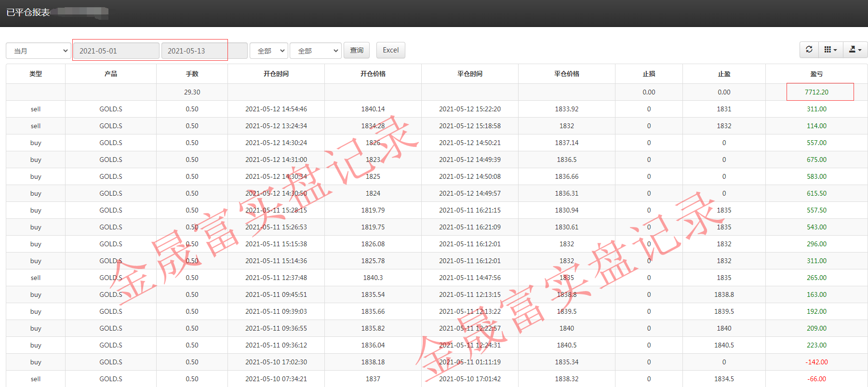Sort by the 手数 column header
Viewport: 868px width, 387px height.
point(192,74)
